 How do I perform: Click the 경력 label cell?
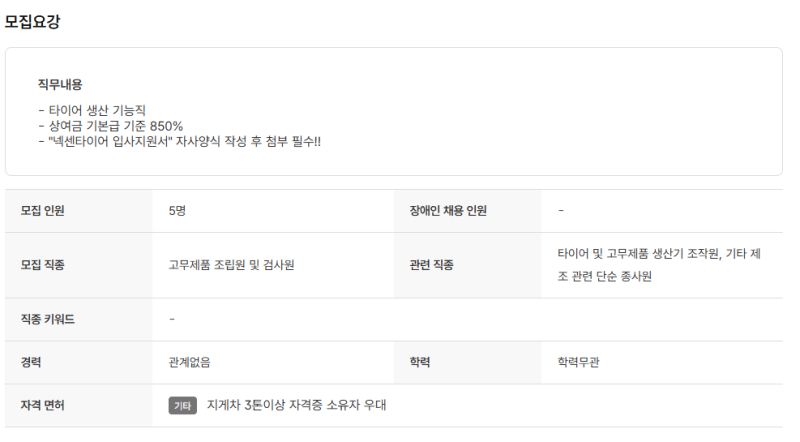coord(31,362)
